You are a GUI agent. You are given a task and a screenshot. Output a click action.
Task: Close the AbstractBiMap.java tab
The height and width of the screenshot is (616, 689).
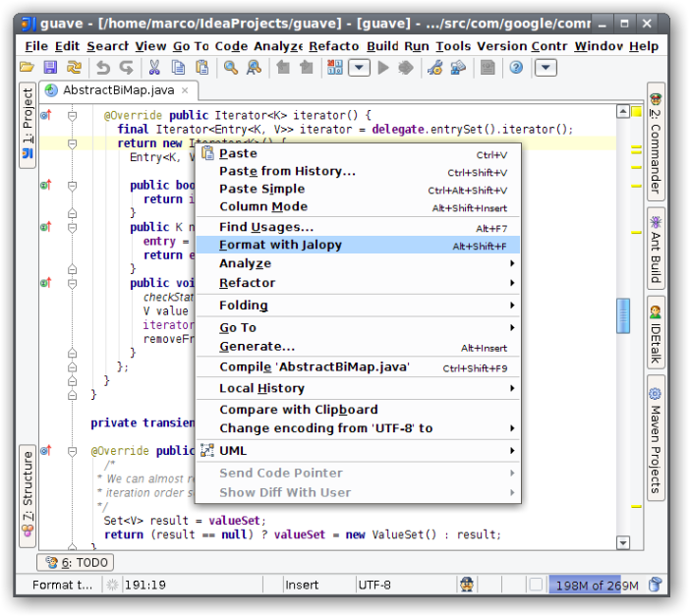[185, 90]
